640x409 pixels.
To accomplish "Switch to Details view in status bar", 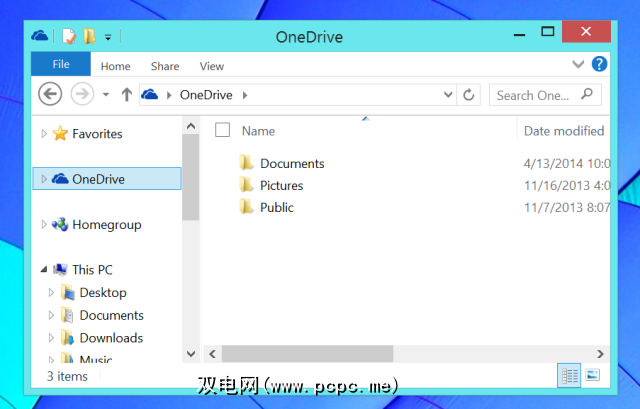I will (569, 375).
